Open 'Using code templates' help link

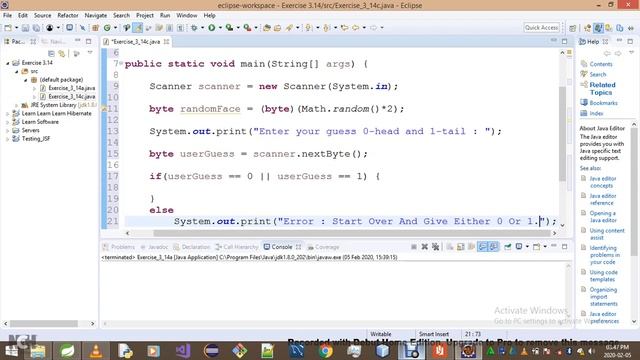pos(603,276)
